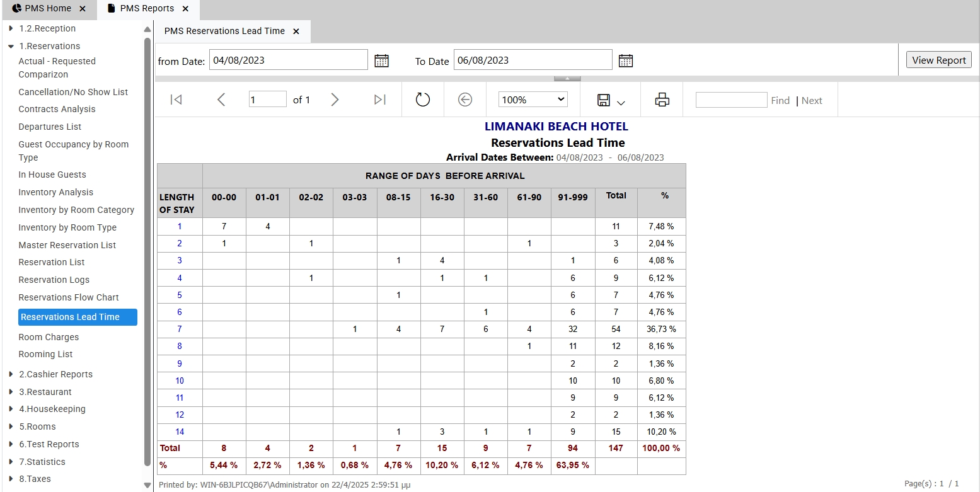The height and width of the screenshot is (492, 980).
Task: Click length of stay 10 link
Action: 180,380
